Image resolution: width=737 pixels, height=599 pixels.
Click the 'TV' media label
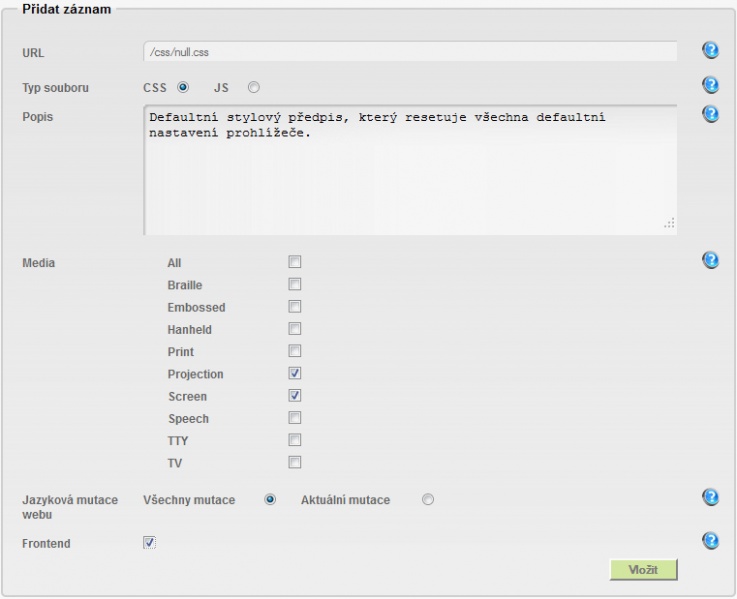point(174,464)
